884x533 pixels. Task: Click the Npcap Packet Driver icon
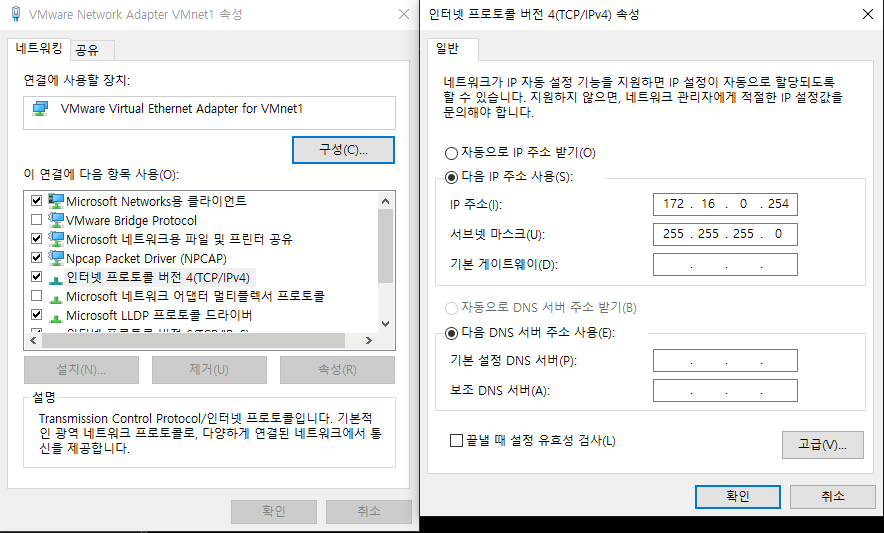[56, 258]
